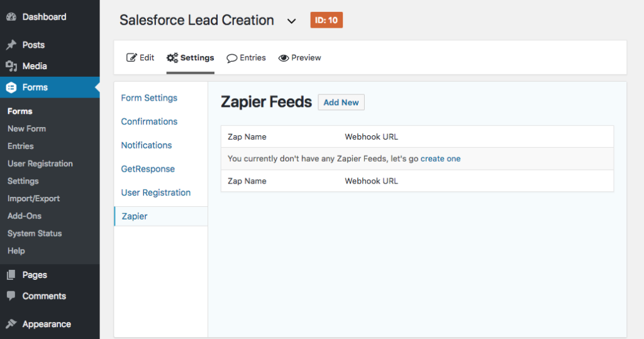Click the ID: 10 badge

point(326,20)
